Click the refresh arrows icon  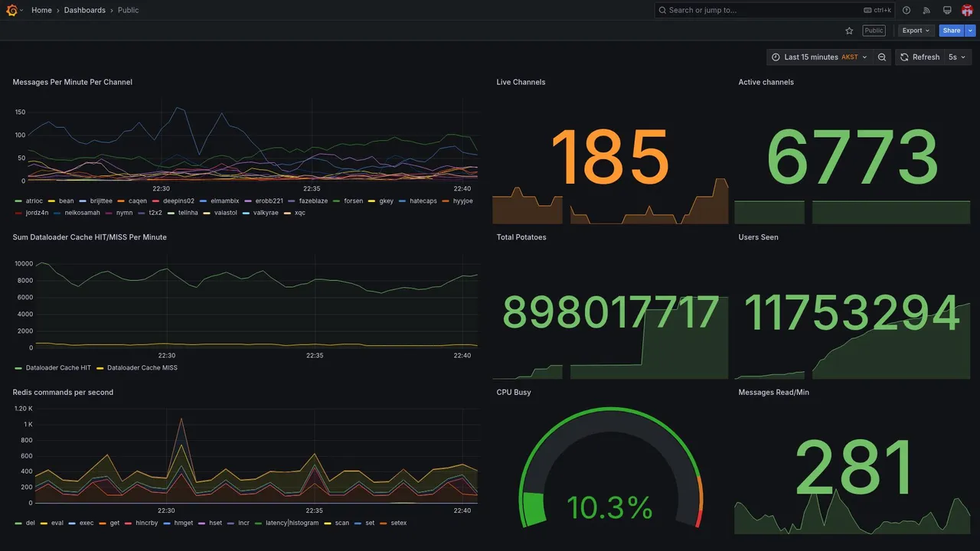tap(904, 57)
